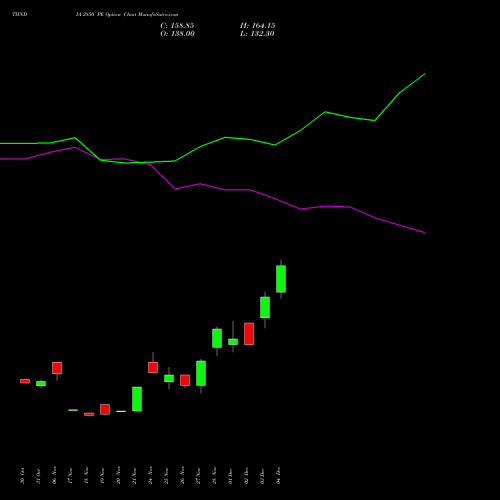Image resolution: width=500 pixels, height=500 pixels.
Task: Select the 27 Nov date label
Action: click(x=198, y=475)
